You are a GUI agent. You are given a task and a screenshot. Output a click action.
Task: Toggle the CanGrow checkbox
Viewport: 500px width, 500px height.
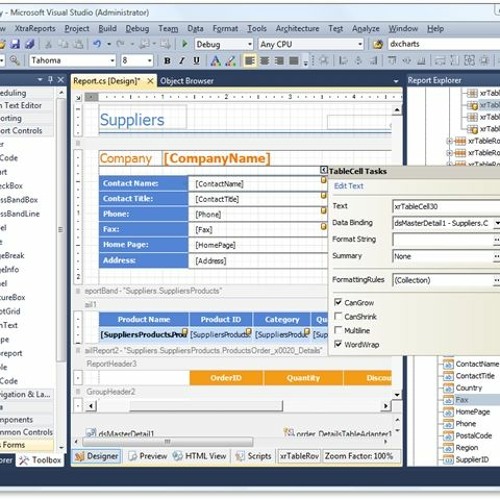[338, 302]
